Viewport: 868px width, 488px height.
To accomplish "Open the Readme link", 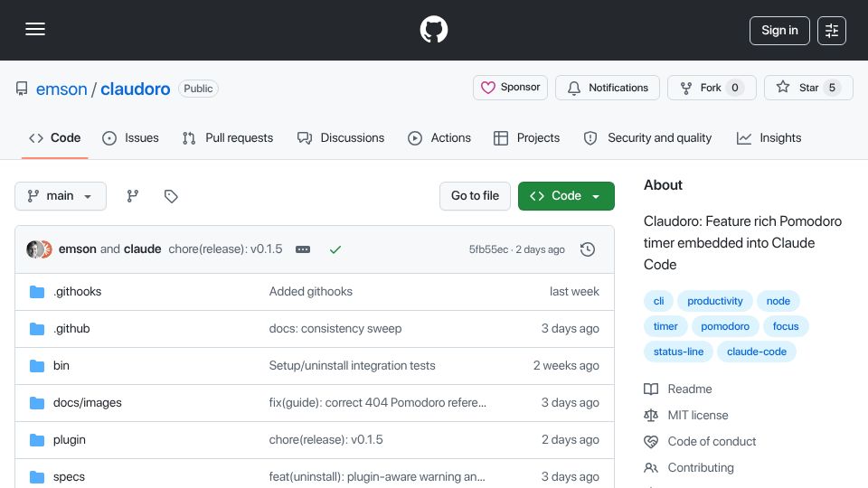I will [678, 389].
